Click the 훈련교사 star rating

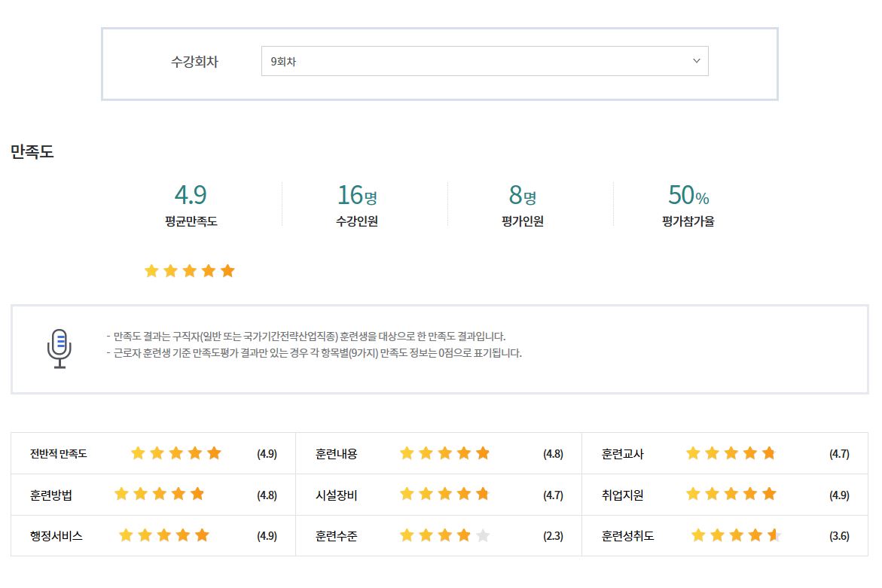pos(731,453)
